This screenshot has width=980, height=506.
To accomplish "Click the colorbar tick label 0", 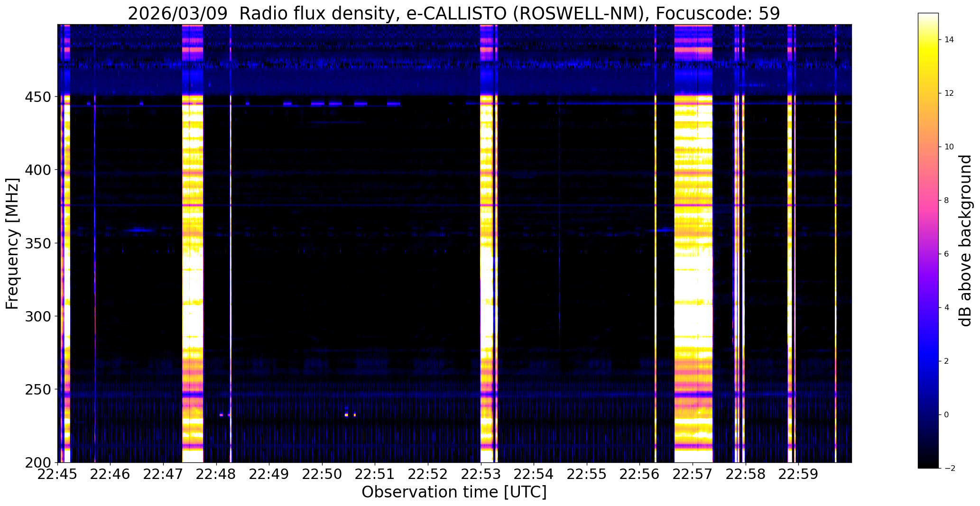I will 946,415.
